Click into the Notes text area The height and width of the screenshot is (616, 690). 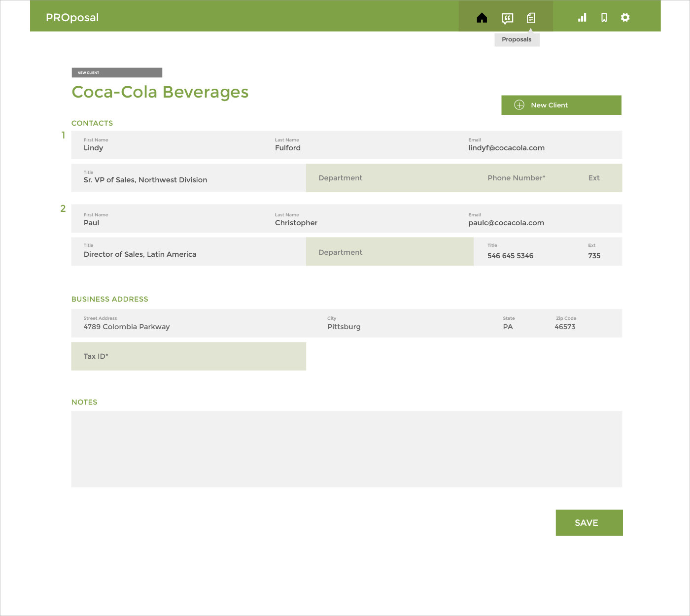(346, 449)
